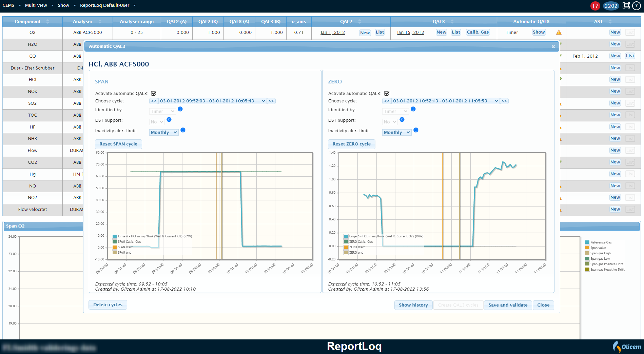Go to next ZERO cycle with >> button
The image size is (644, 354).
(x=504, y=101)
